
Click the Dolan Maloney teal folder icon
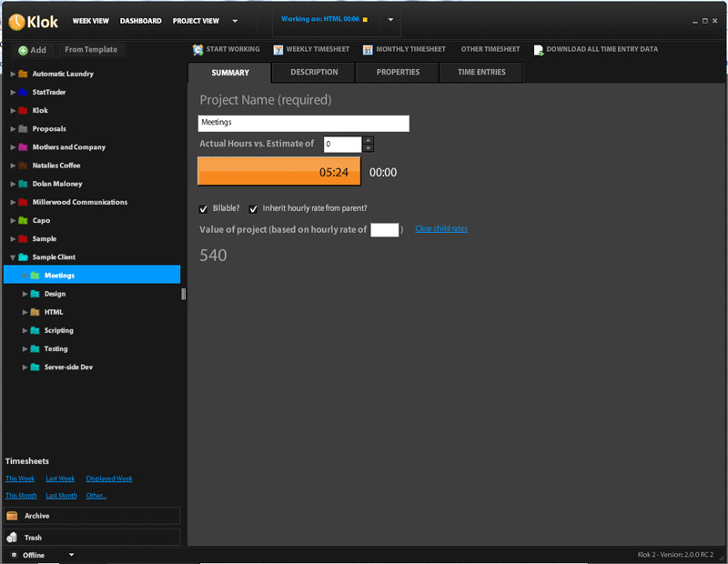(23, 184)
